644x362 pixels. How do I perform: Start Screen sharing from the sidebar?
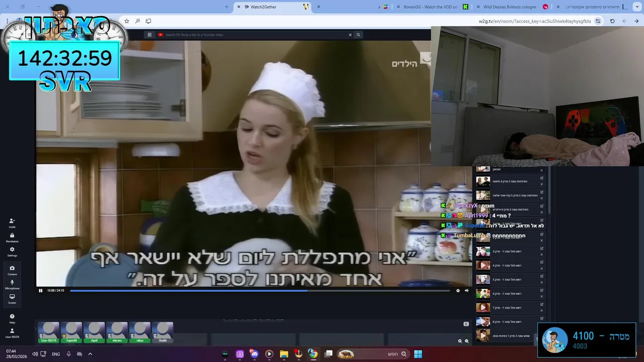click(12, 299)
